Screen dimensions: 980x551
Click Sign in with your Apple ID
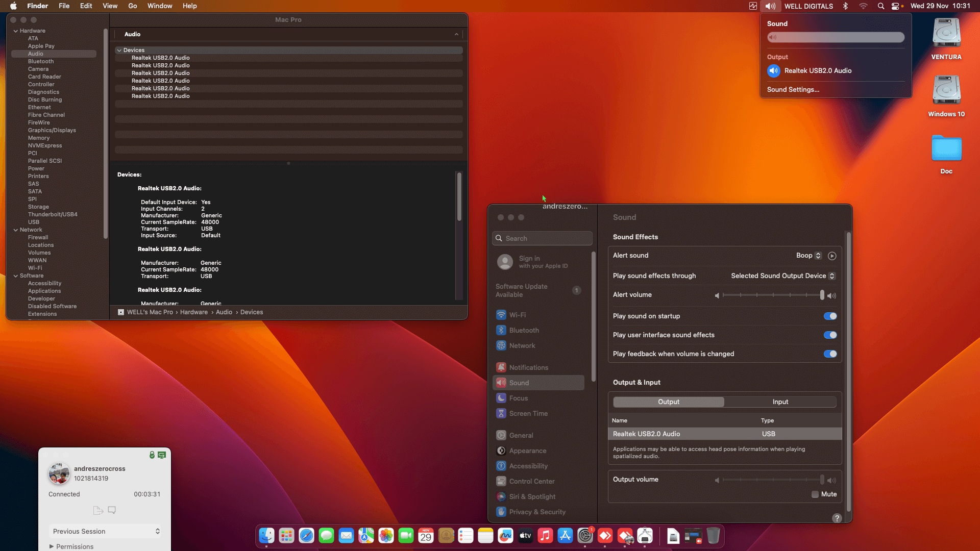pos(538,262)
